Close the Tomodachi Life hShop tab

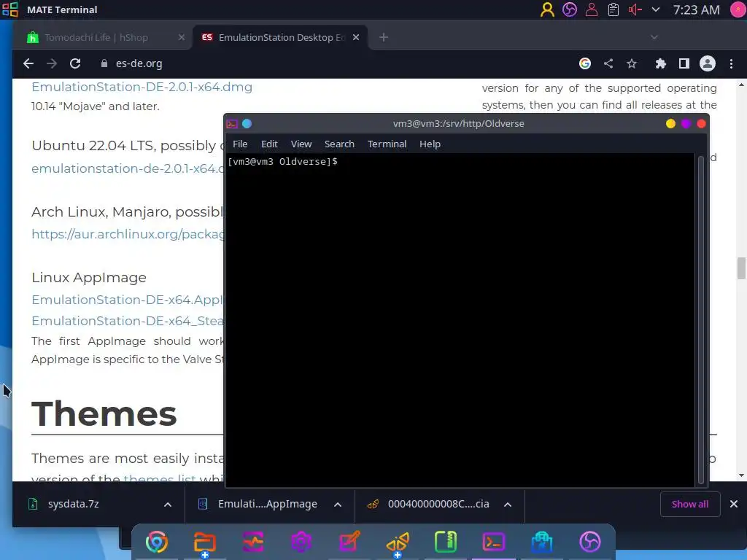pyautogui.click(x=181, y=37)
